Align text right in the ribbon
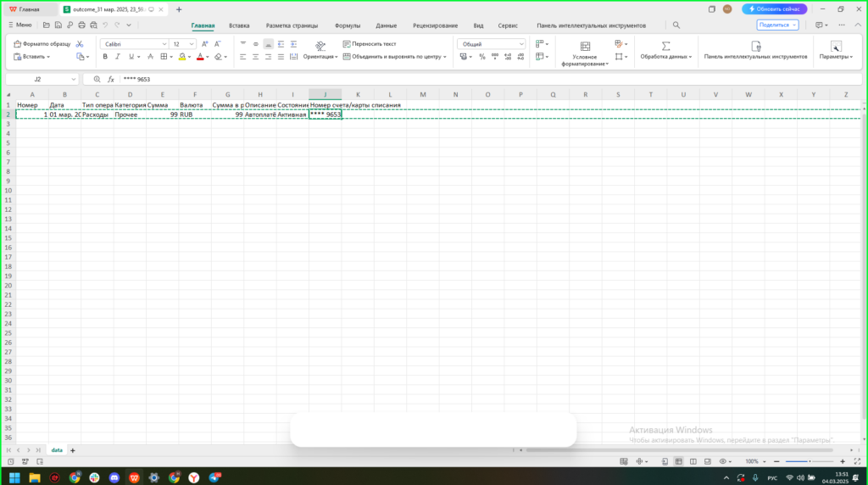868x485 pixels. point(269,57)
